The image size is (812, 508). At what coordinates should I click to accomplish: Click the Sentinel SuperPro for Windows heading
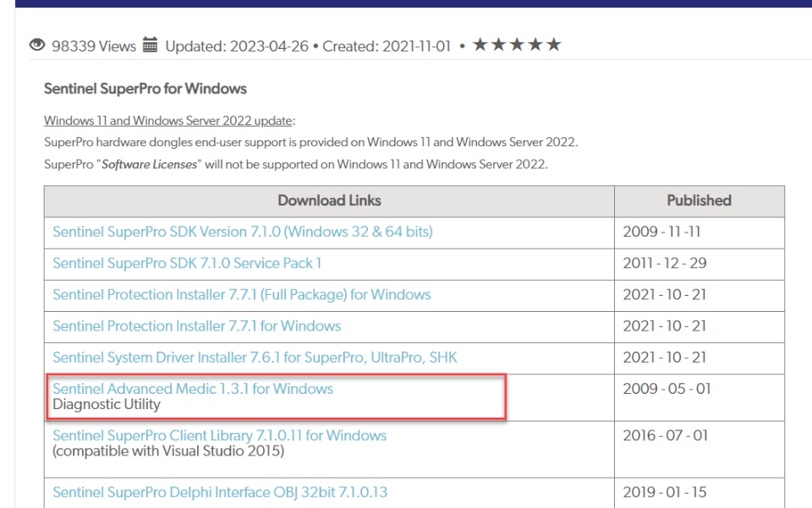point(145,89)
